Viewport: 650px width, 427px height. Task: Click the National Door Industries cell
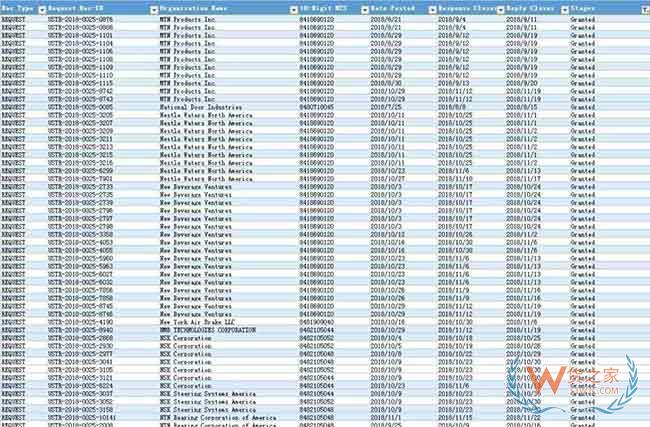(x=200, y=106)
